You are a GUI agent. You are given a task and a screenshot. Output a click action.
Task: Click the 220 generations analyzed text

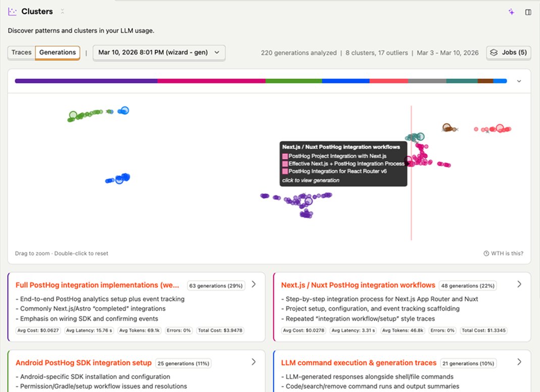[299, 52]
